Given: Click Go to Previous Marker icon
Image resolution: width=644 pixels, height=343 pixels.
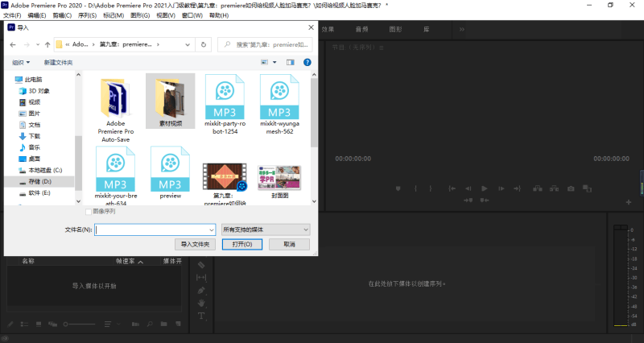Looking at the screenshot, I should coord(485,200).
